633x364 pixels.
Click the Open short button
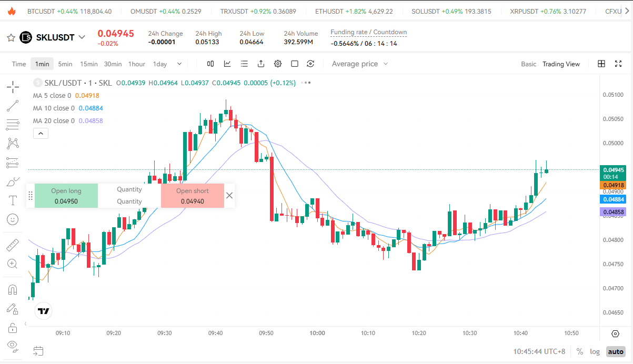[192, 196]
